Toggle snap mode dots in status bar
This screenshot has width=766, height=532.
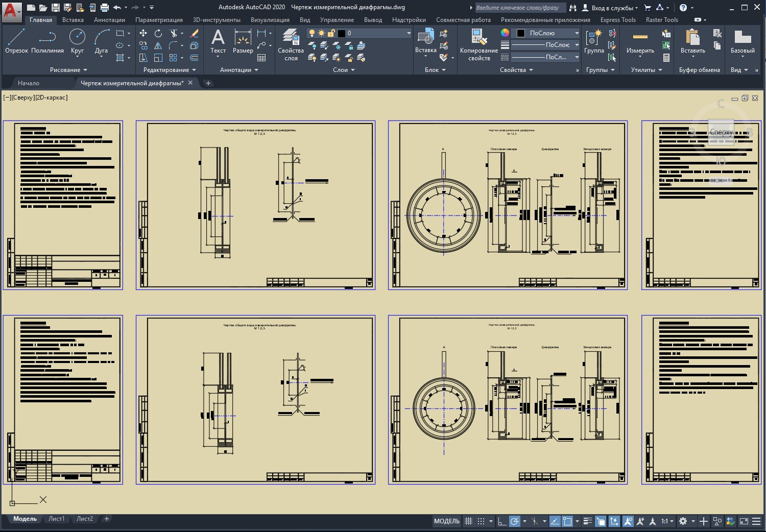pos(481,521)
